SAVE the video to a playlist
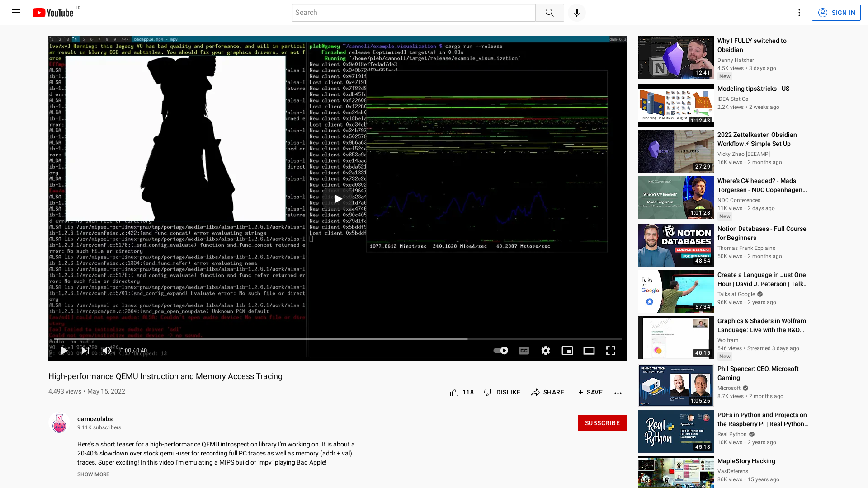 click(588, 393)
